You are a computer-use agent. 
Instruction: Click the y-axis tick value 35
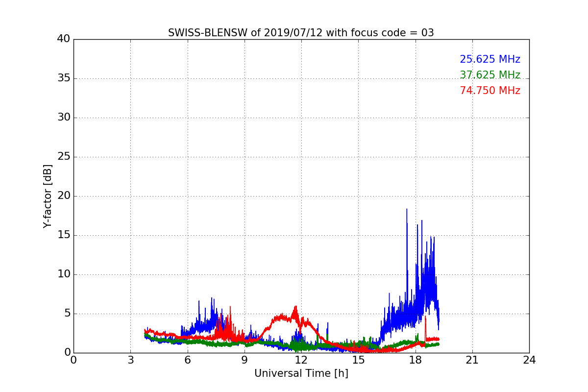64,78
